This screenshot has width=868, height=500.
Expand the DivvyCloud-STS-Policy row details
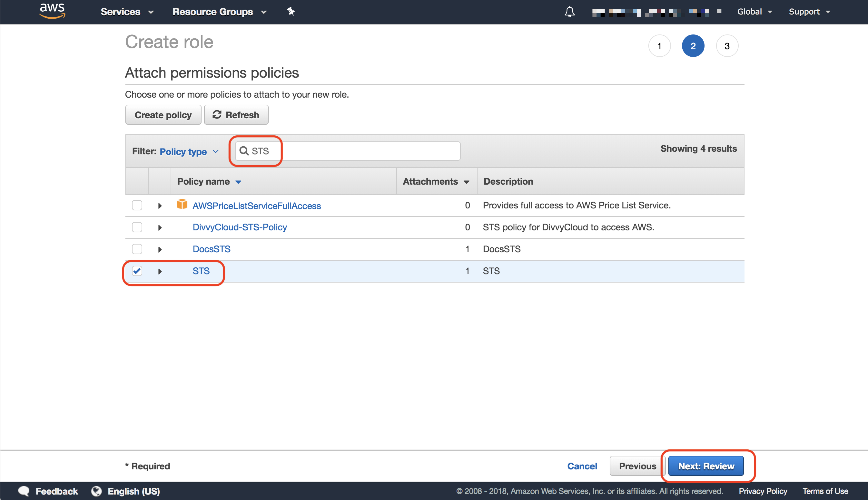(x=160, y=227)
